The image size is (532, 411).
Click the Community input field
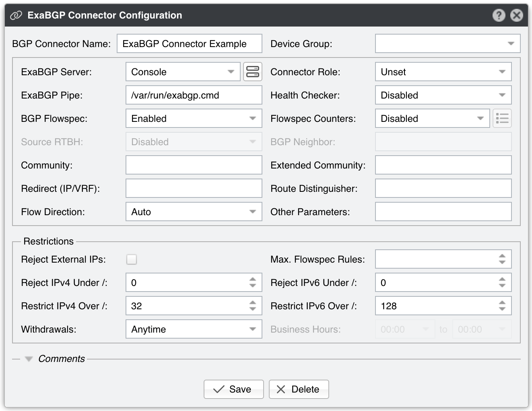pos(194,165)
